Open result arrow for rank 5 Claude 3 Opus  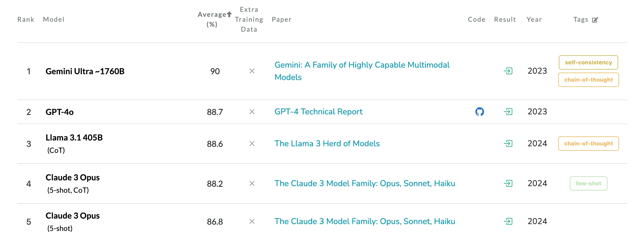(509, 221)
